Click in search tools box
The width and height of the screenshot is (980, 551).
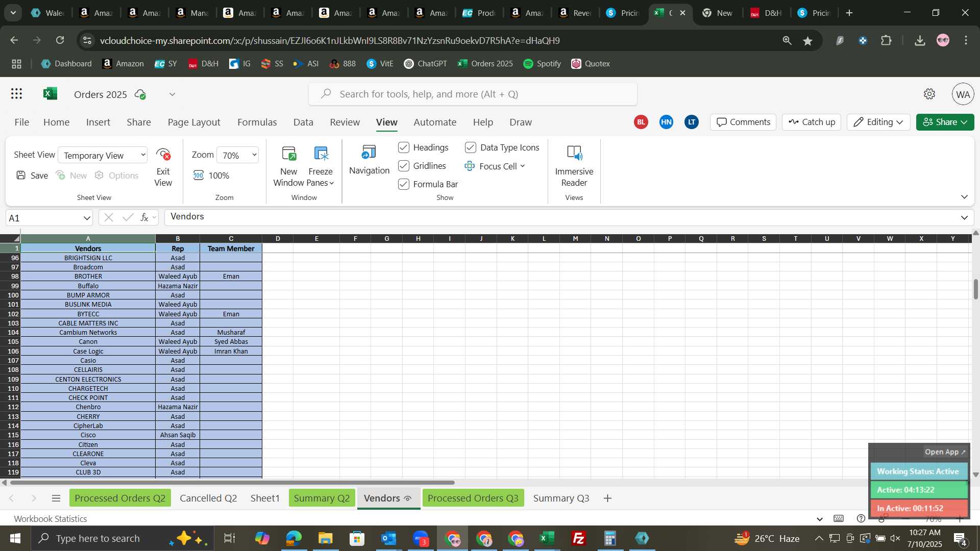click(x=473, y=94)
